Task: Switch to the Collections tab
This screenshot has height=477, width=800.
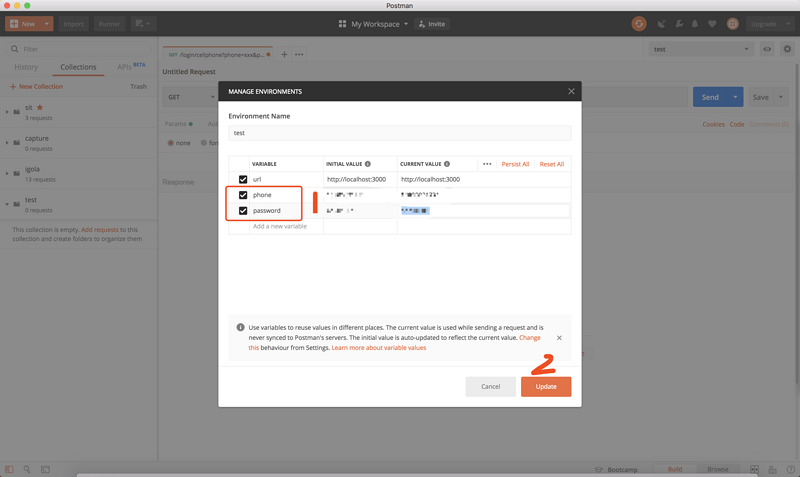Action: pyautogui.click(x=78, y=67)
